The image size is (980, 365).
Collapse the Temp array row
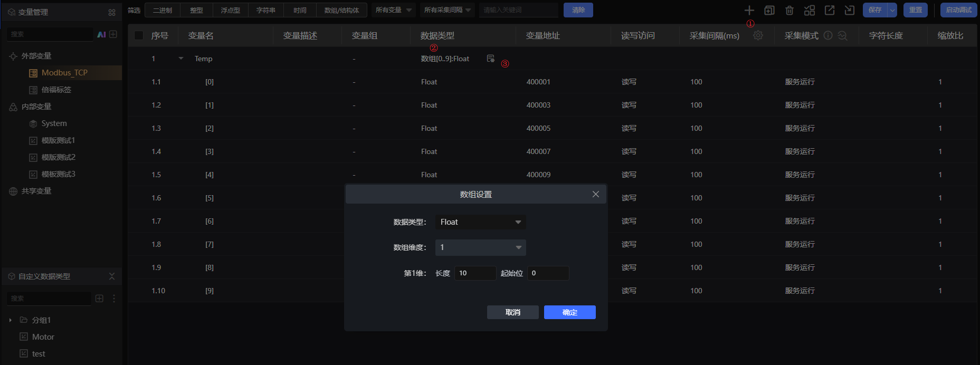(x=180, y=59)
